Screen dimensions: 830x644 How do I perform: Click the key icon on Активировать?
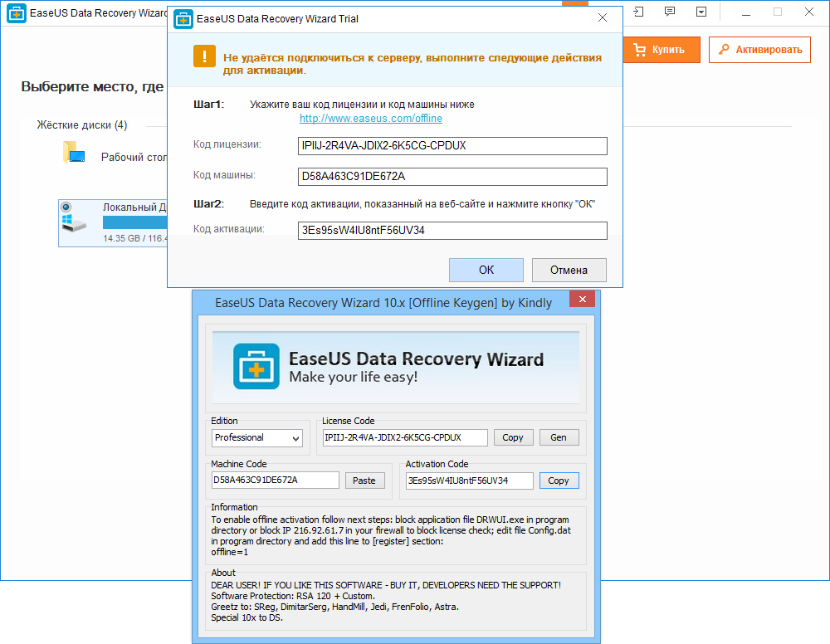pyautogui.click(x=724, y=50)
